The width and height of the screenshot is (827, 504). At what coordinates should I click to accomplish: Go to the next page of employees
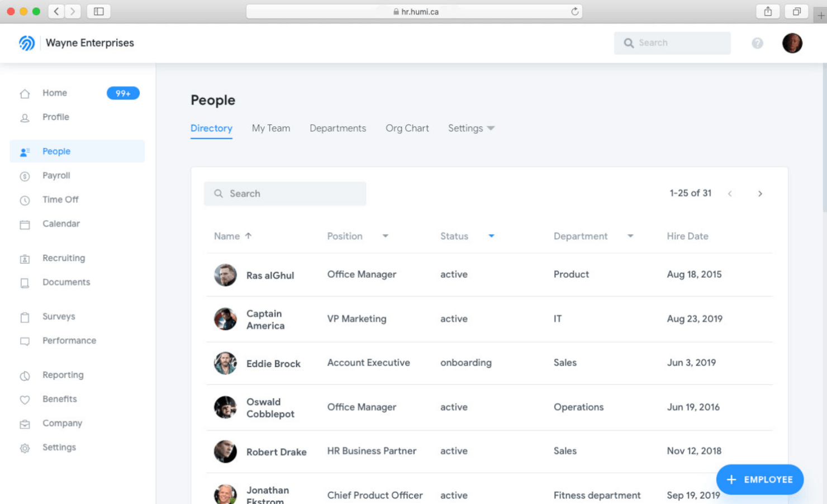click(x=760, y=193)
